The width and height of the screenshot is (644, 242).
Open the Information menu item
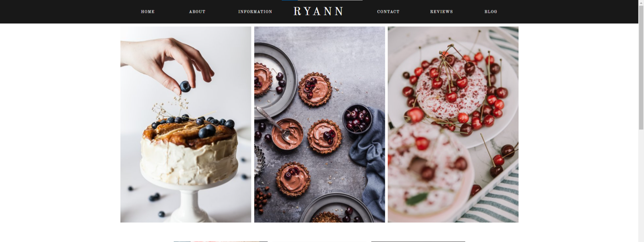pos(255,12)
